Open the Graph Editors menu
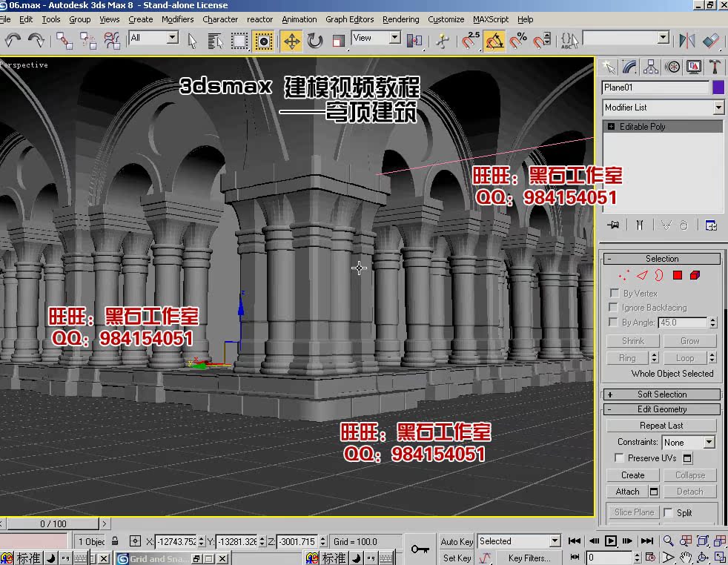 pos(349,19)
